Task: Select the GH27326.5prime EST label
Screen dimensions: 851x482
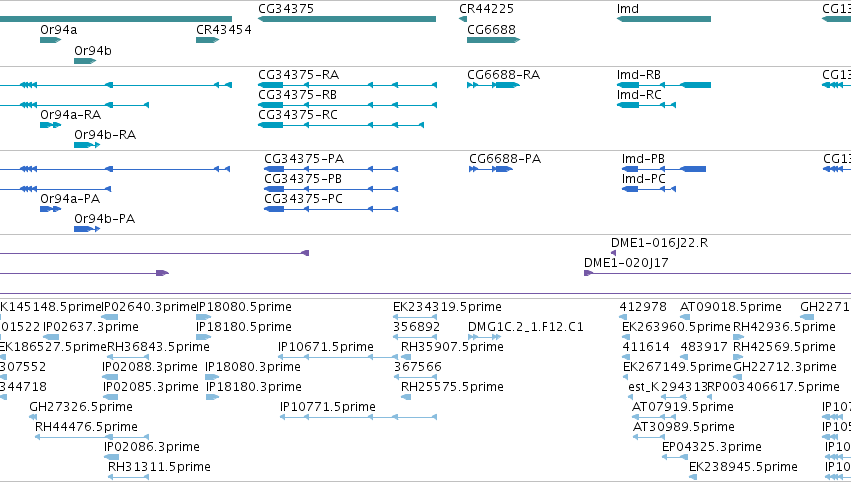Action: pos(81,408)
